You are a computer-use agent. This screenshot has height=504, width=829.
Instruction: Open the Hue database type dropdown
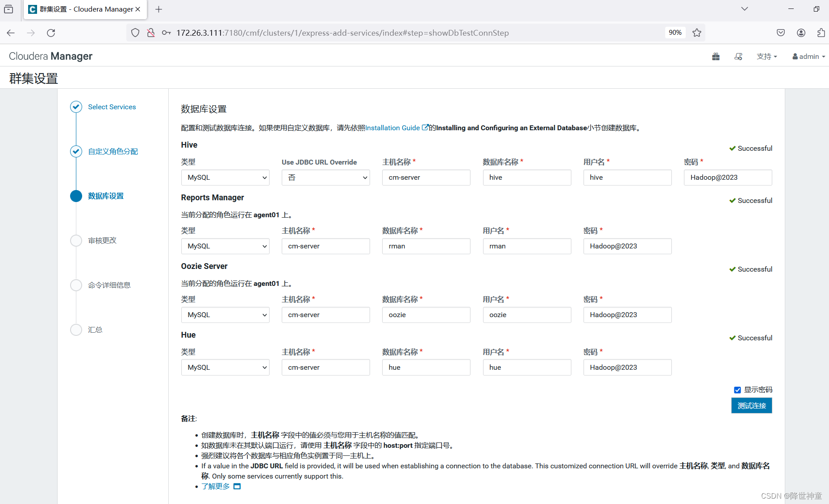point(225,368)
